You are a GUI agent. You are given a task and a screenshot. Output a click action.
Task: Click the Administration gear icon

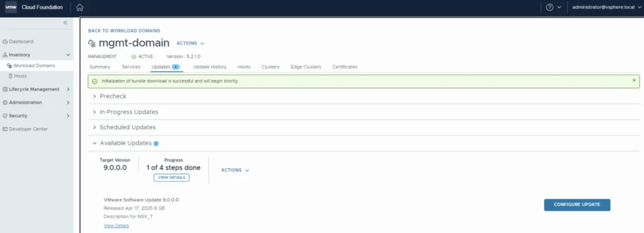(5, 102)
